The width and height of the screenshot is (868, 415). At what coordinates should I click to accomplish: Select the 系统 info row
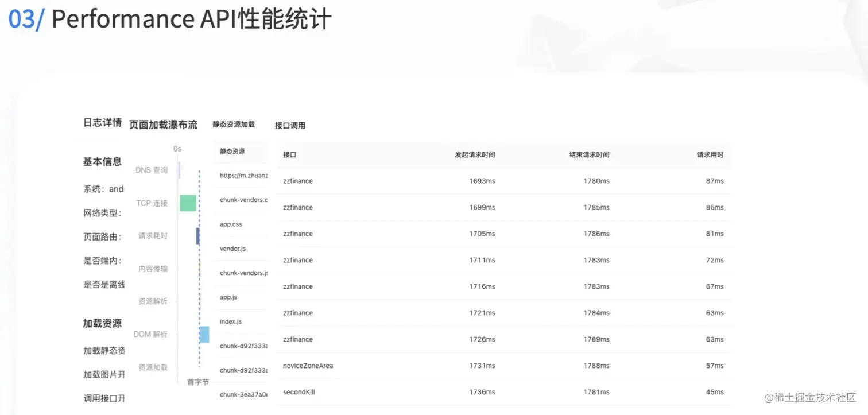click(x=104, y=189)
